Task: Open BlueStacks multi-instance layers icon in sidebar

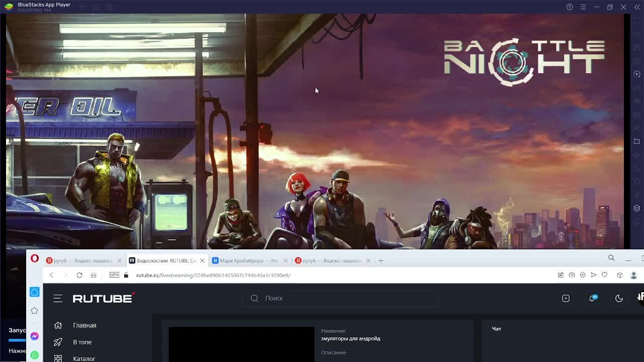Action: pos(636,208)
